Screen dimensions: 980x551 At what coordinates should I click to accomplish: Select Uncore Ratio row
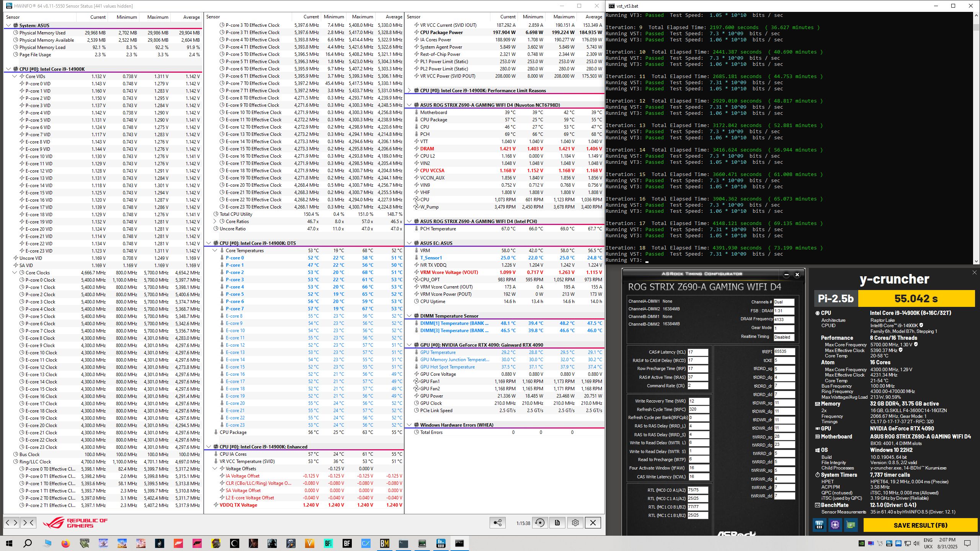pyautogui.click(x=304, y=229)
